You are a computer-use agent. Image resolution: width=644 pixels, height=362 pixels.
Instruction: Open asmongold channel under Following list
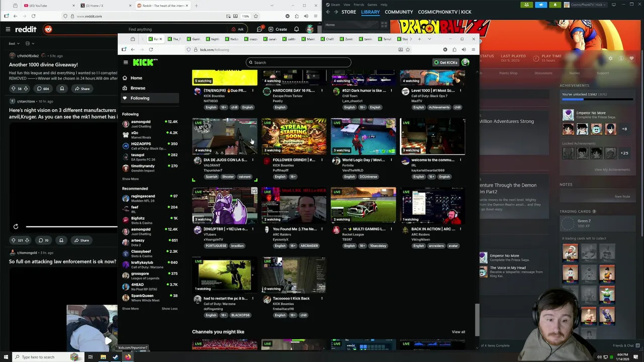point(150,123)
